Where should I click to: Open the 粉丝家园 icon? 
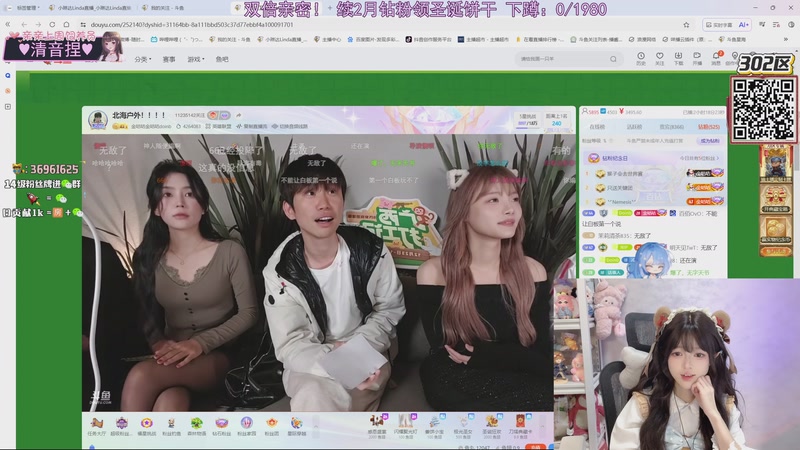[x=246, y=426]
